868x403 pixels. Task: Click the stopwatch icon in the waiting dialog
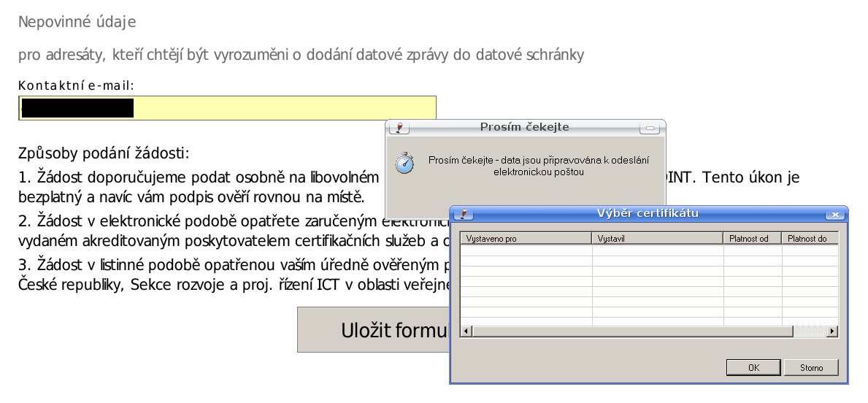pos(404,164)
